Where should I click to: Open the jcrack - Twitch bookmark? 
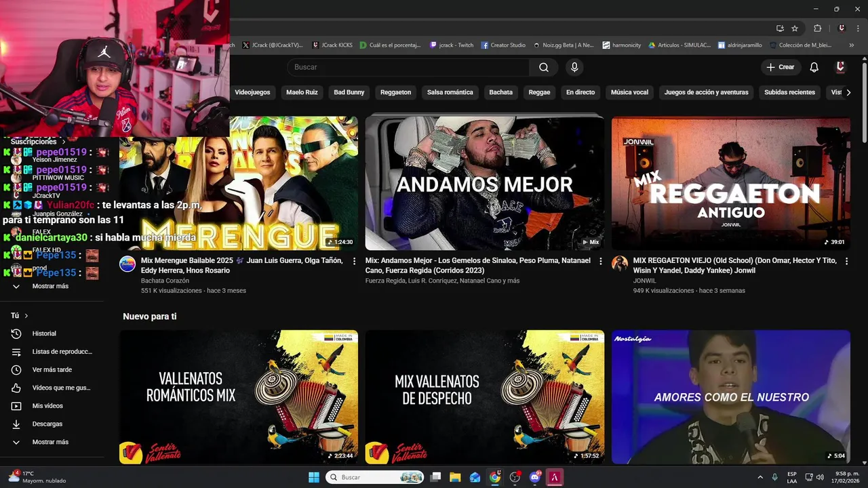click(452, 45)
